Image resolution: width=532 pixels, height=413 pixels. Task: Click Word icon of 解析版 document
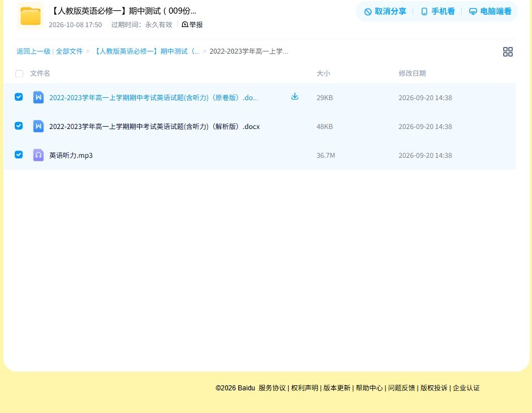tap(38, 126)
